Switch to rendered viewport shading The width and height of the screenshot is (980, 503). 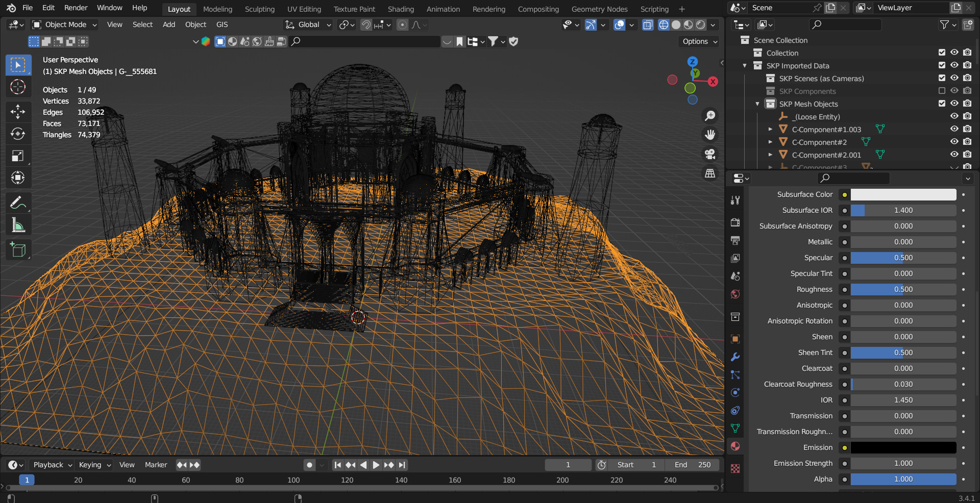701,24
